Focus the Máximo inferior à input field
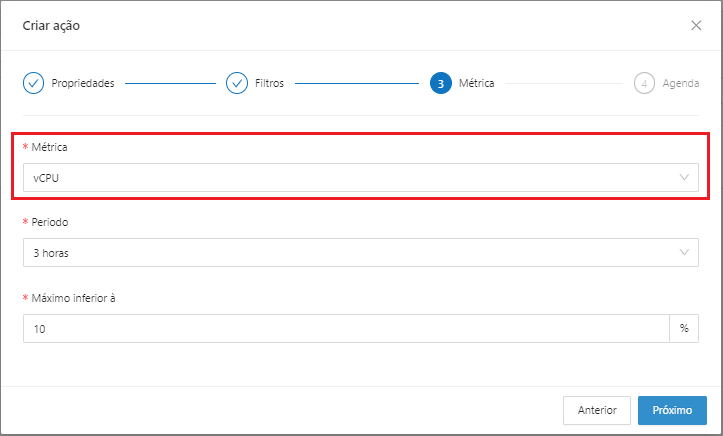Image resolution: width=723 pixels, height=436 pixels. click(345, 329)
